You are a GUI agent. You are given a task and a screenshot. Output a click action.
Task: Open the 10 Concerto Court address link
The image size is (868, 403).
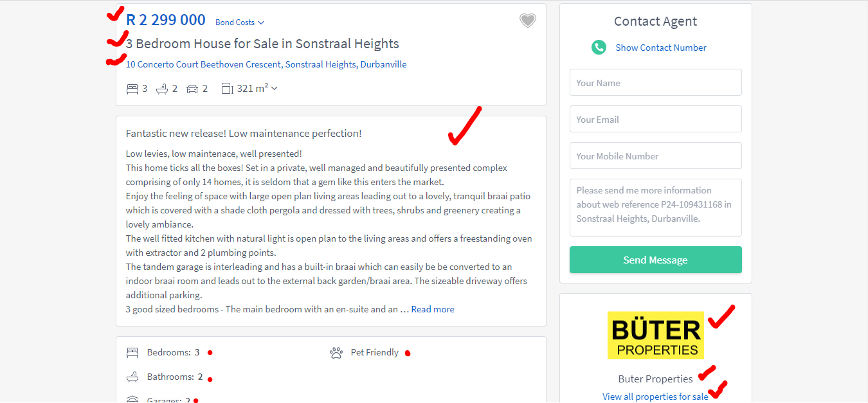(x=266, y=64)
